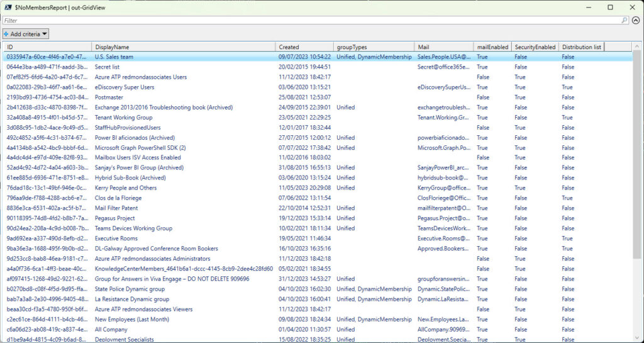This screenshot has height=343, width=644.
Task: Select the StaffHubProvisionedUsers row
Action: pos(318,127)
